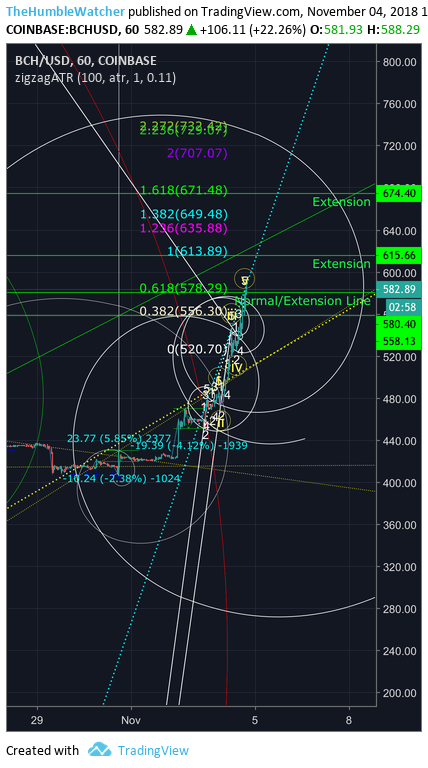Click the 2(707.07) Fibonacci label

[x=197, y=153]
